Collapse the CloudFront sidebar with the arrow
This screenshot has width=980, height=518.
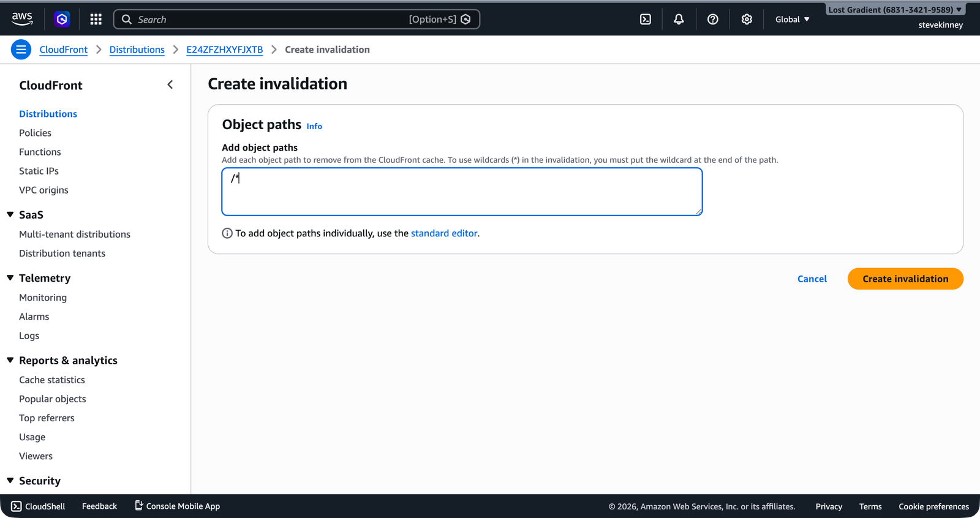(170, 85)
